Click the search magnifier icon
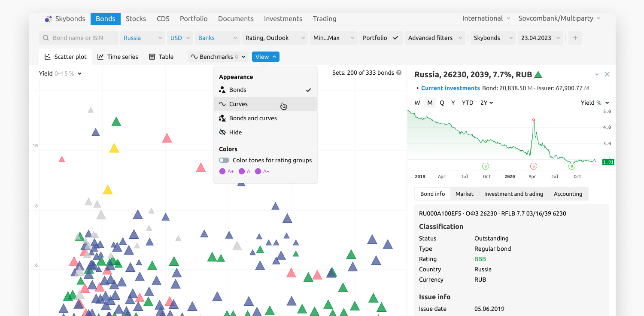644x316 pixels. coord(46,38)
